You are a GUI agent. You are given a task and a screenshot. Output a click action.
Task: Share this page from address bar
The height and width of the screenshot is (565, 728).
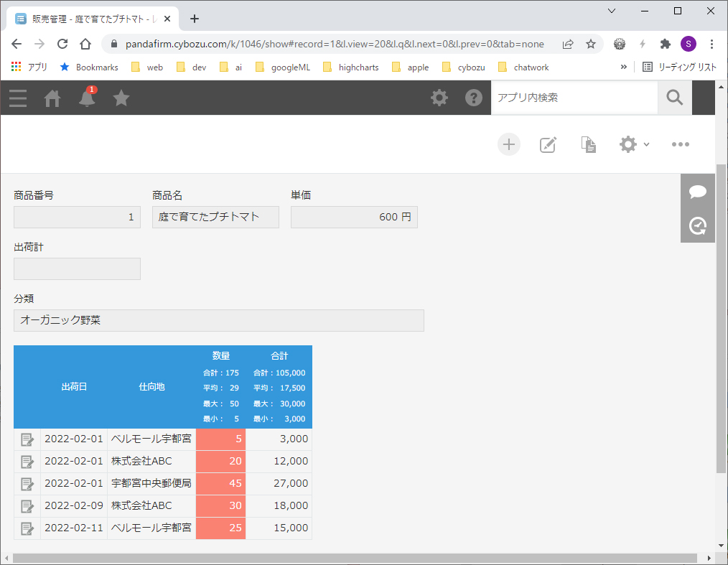567,44
